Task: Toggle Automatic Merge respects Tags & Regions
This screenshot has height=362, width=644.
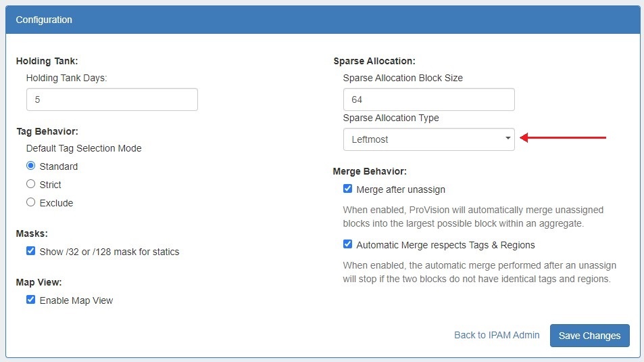Action: [x=347, y=244]
